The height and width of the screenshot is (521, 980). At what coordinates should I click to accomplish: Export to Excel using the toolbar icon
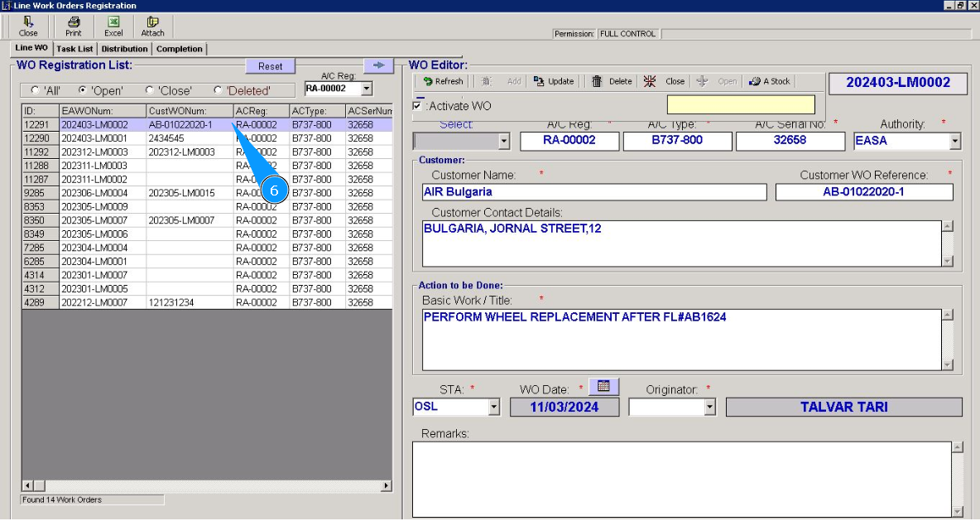[x=113, y=26]
